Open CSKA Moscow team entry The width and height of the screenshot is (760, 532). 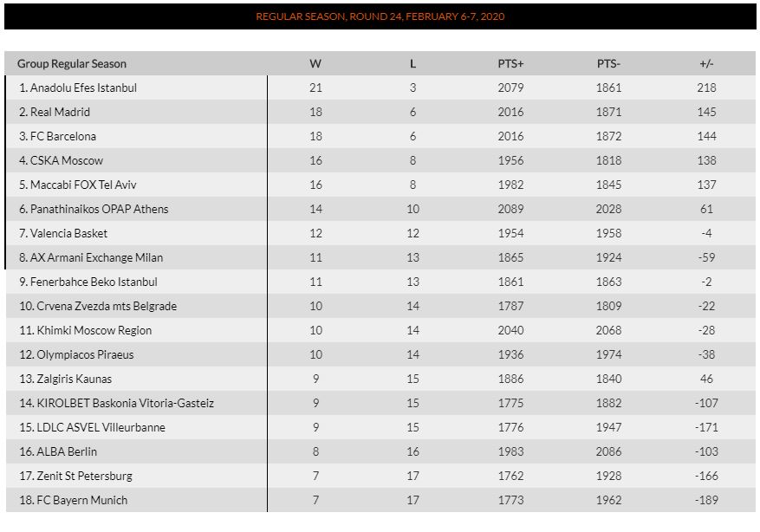coord(67,160)
